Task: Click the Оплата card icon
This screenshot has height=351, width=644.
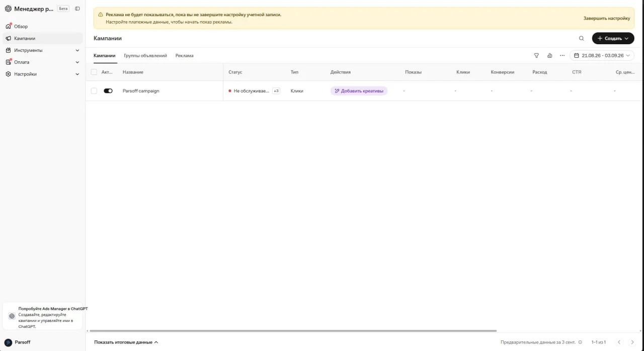Action: (8, 62)
